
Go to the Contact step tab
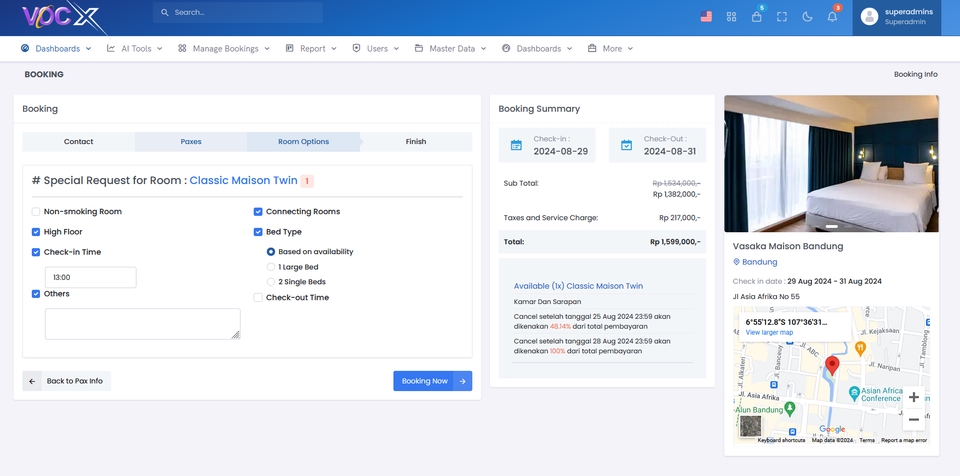point(79,142)
